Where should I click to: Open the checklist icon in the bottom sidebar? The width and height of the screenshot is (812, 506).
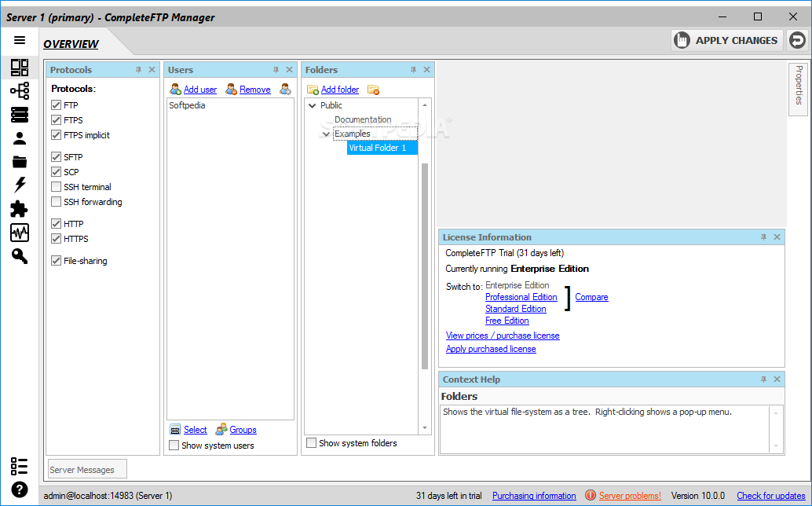pos(20,466)
